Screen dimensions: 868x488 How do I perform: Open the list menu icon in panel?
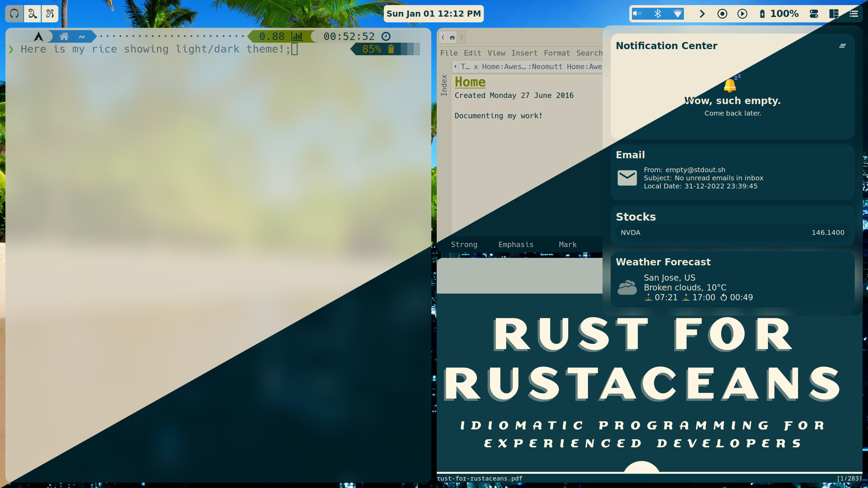(x=854, y=14)
